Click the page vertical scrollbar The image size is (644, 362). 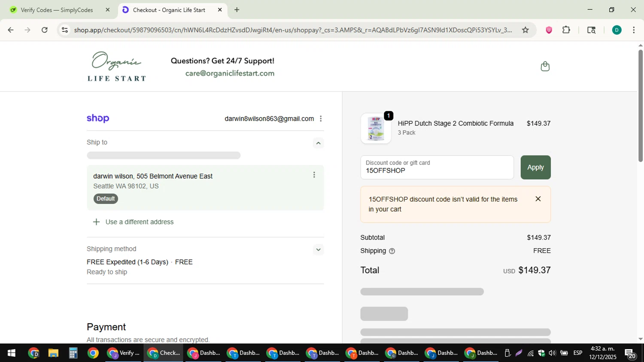(x=641, y=106)
